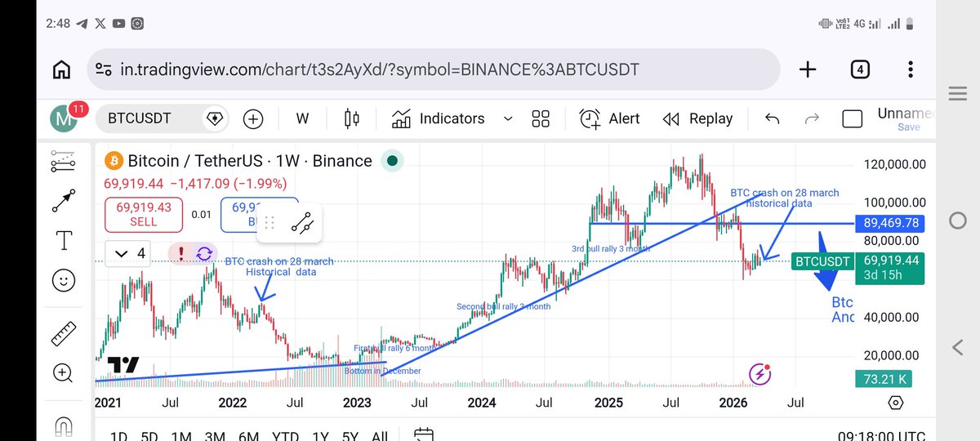Screen dimensions: 980x441
Task: Select the 1D date range
Action: pos(118,436)
